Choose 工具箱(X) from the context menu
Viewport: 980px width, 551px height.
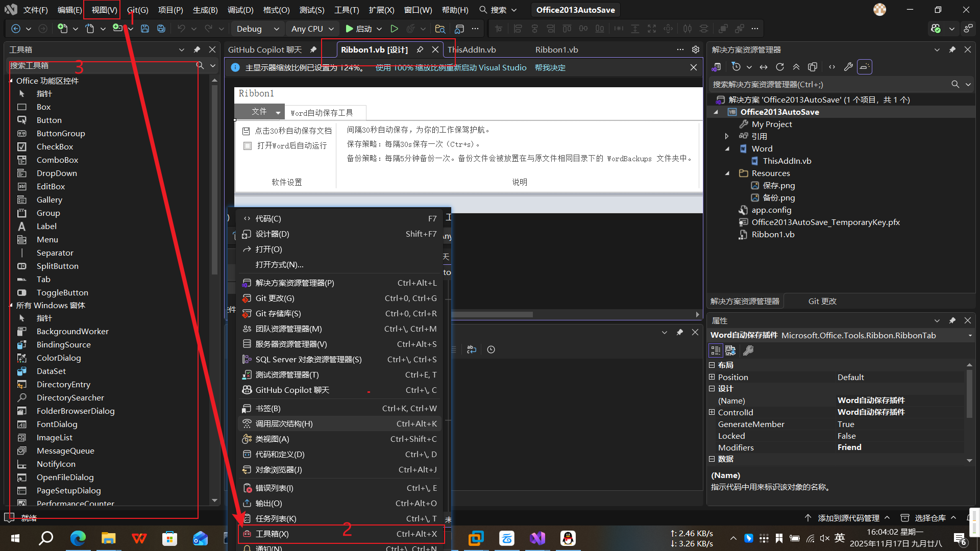point(276,534)
